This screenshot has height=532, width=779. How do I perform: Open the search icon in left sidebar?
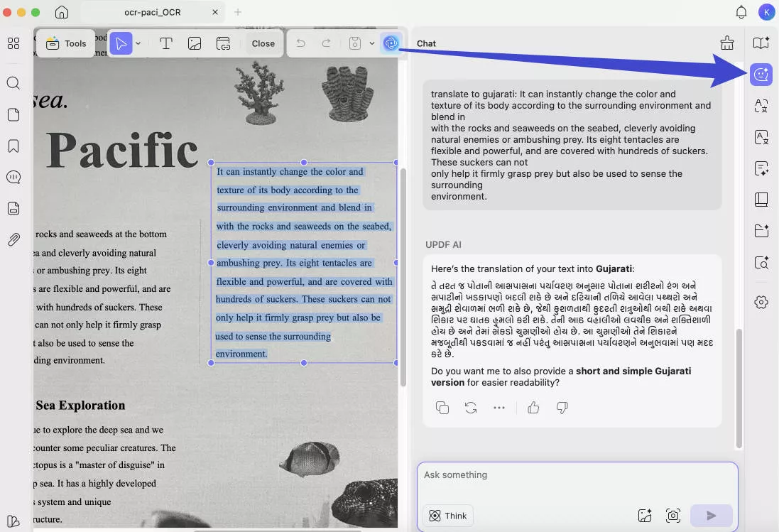click(x=13, y=83)
